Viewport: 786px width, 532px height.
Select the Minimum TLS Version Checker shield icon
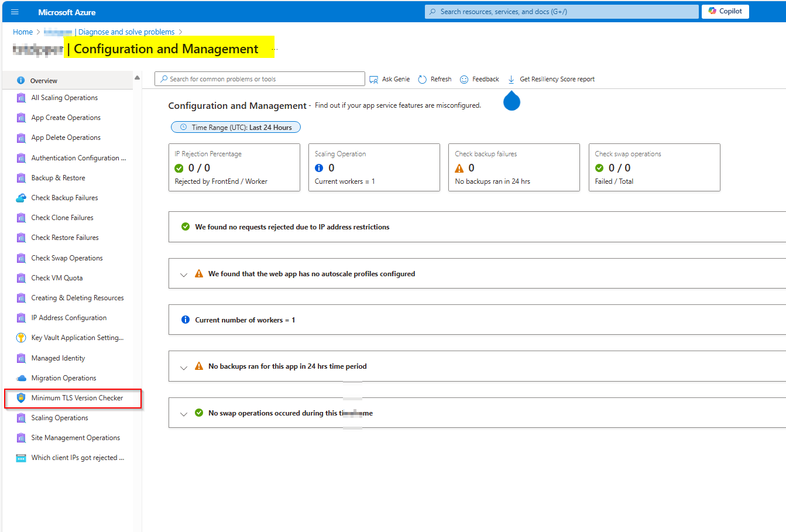click(x=22, y=398)
